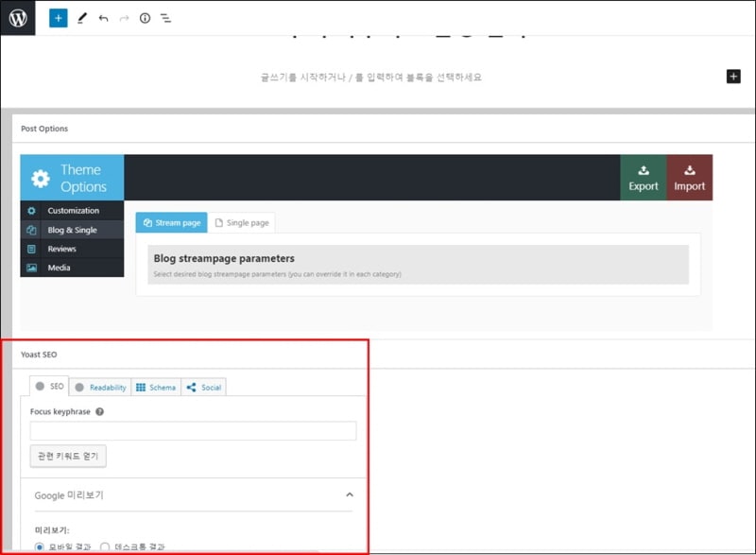Viewport: 756px width, 555px height.
Task: Open the Yoast SEO tab
Action: coord(49,387)
